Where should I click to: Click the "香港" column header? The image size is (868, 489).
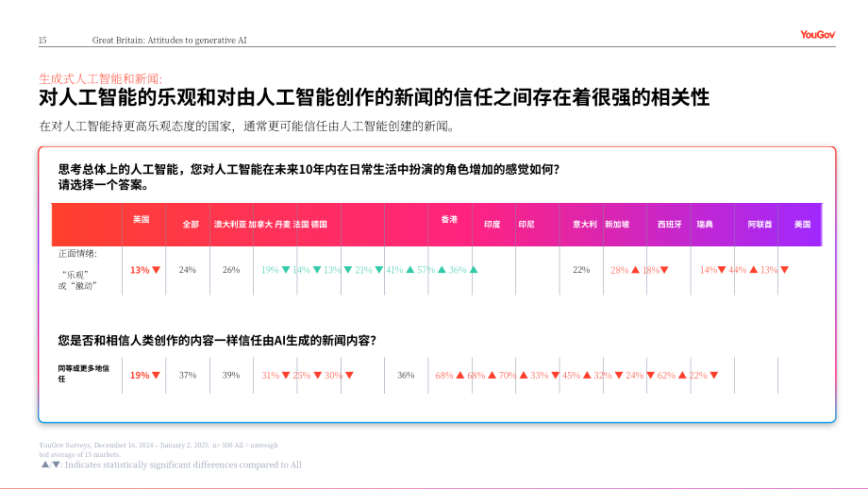(449, 219)
